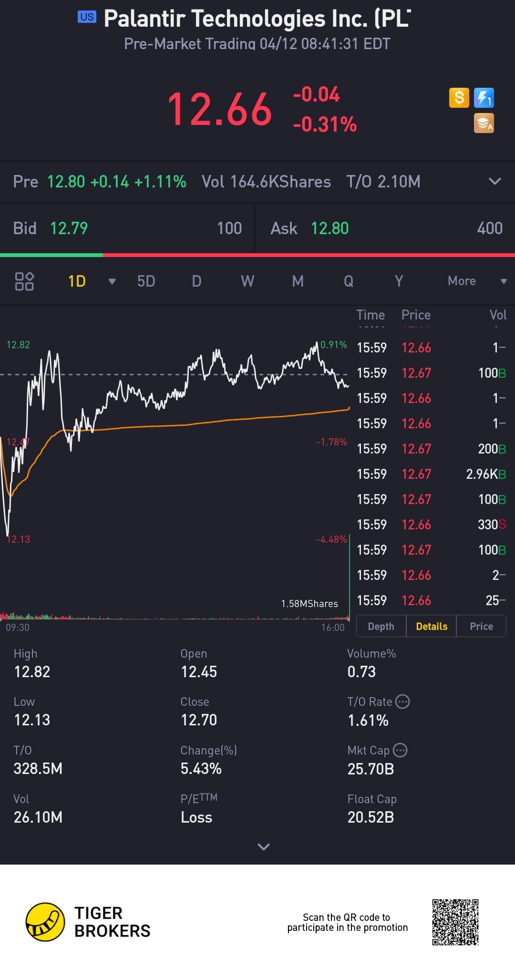Tap the -4.48% chart axis label

coord(332,539)
